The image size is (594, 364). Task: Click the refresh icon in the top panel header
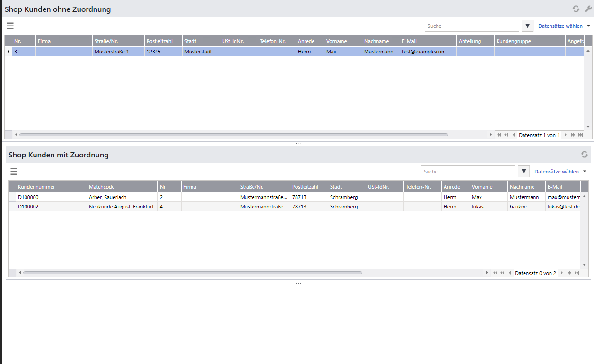pyautogui.click(x=576, y=9)
